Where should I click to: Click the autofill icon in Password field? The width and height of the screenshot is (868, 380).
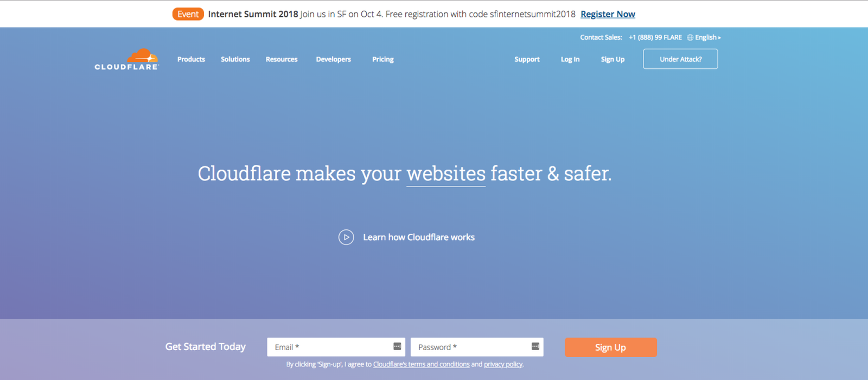click(x=535, y=346)
